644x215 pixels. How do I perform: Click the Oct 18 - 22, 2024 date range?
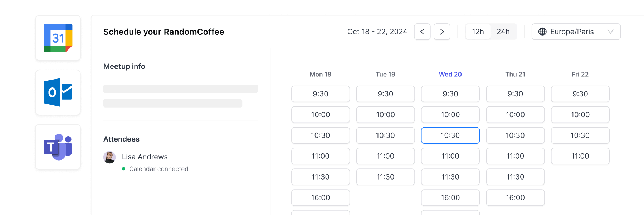[377, 32]
